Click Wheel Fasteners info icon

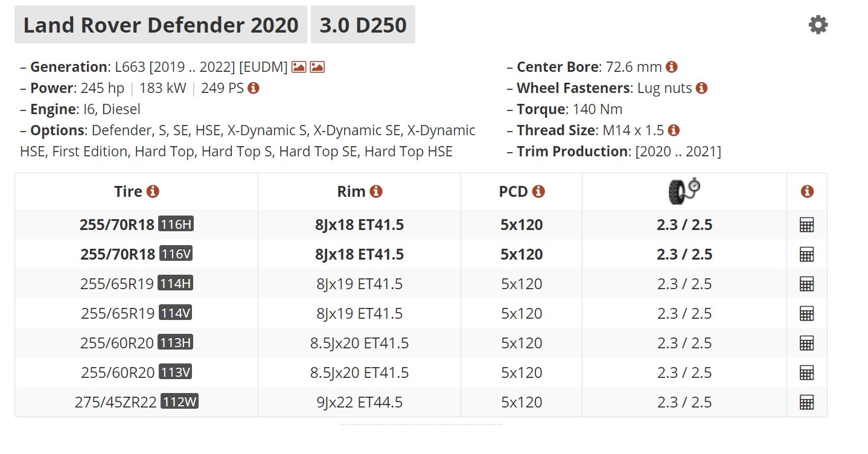pos(701,88)
